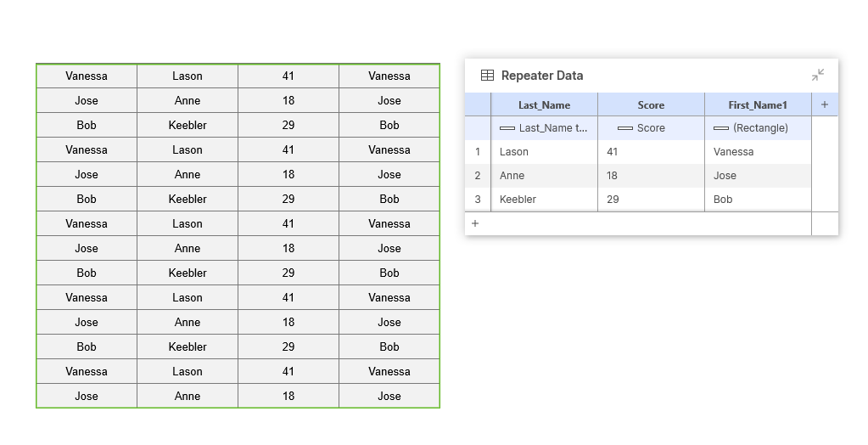This screenshot has width=868, height=445.
Task: Open the Last_Name t... widget binding
Action: 544,128
